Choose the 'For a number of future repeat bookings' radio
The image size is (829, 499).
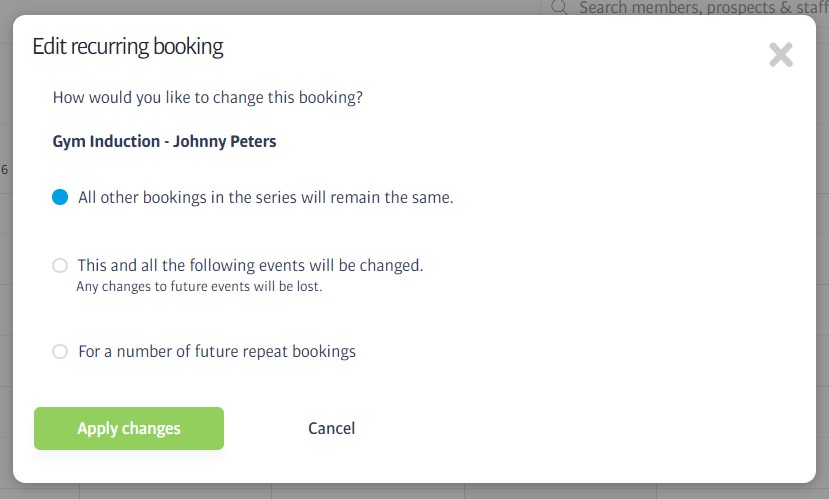pos(60,352)
